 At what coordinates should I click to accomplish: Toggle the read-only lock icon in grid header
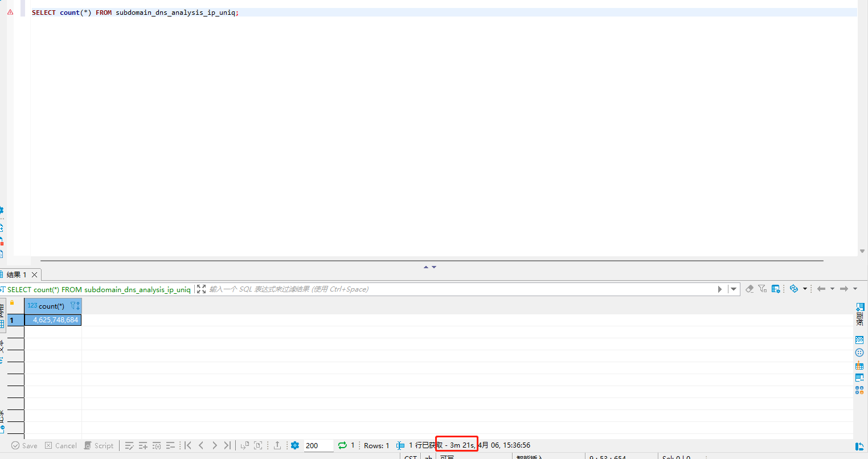tap(12, 304)
